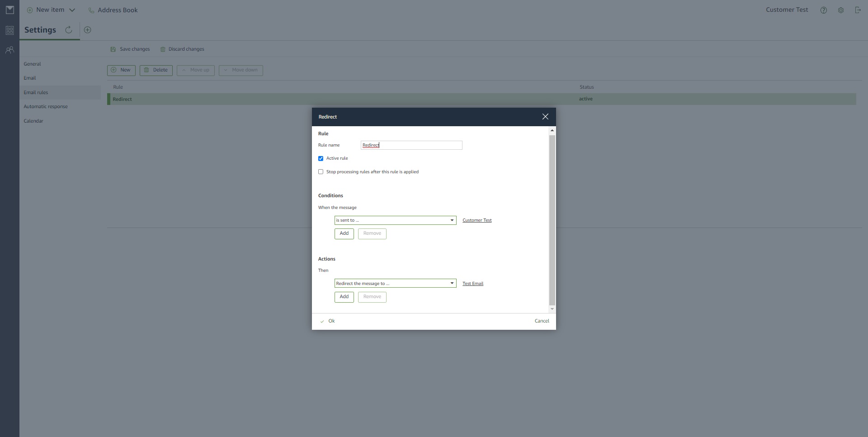Open General settings section
The height and width of the screenshot is (437, 868).
tap(32, 64)
